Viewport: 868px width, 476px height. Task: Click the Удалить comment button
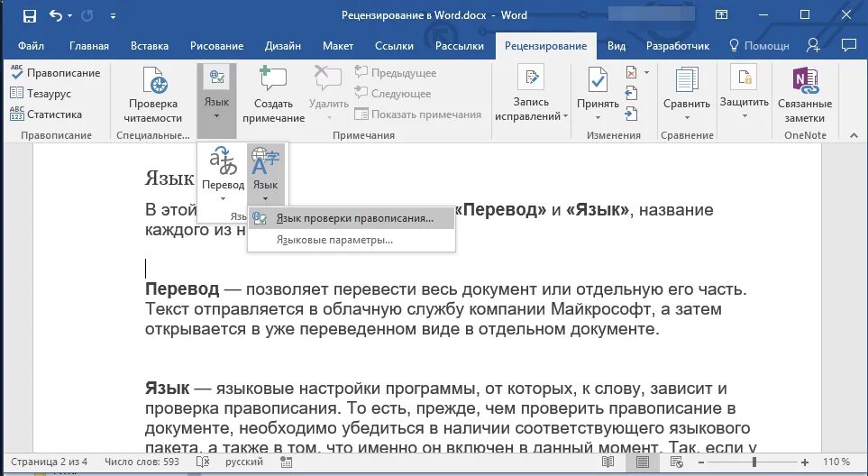(x=329, y=94)
